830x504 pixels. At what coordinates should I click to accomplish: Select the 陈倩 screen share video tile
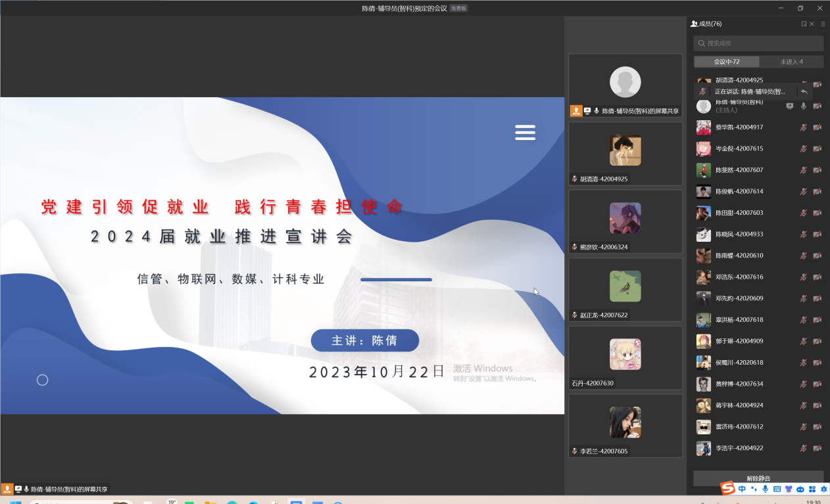click(x=625, y=85)
